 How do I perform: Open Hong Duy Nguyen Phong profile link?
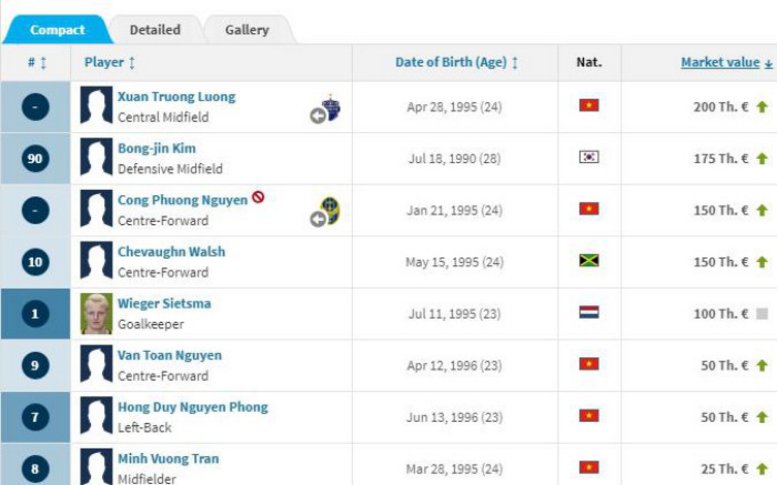[192, 407]
